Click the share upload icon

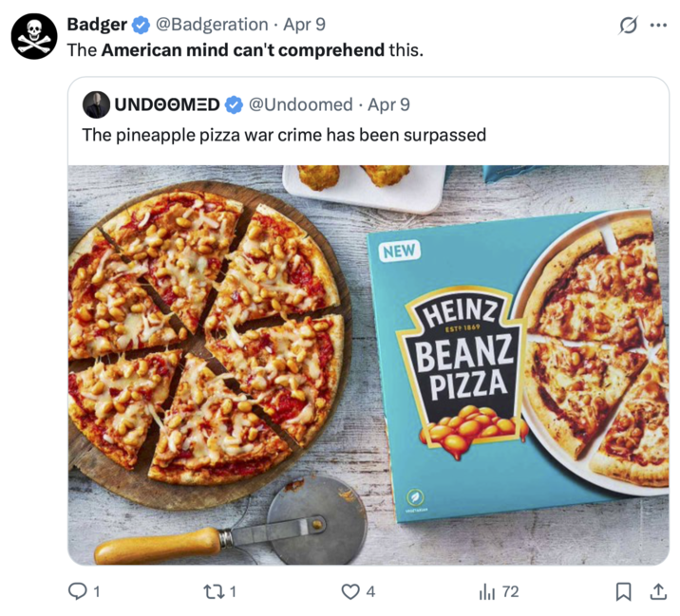(x=656, y=591)
